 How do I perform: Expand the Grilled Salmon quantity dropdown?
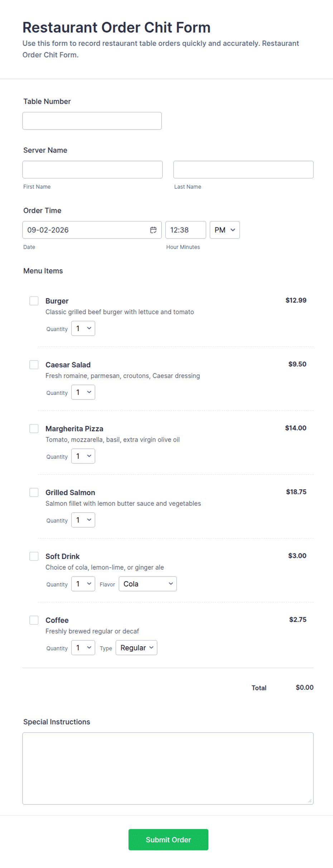[83, 520]
